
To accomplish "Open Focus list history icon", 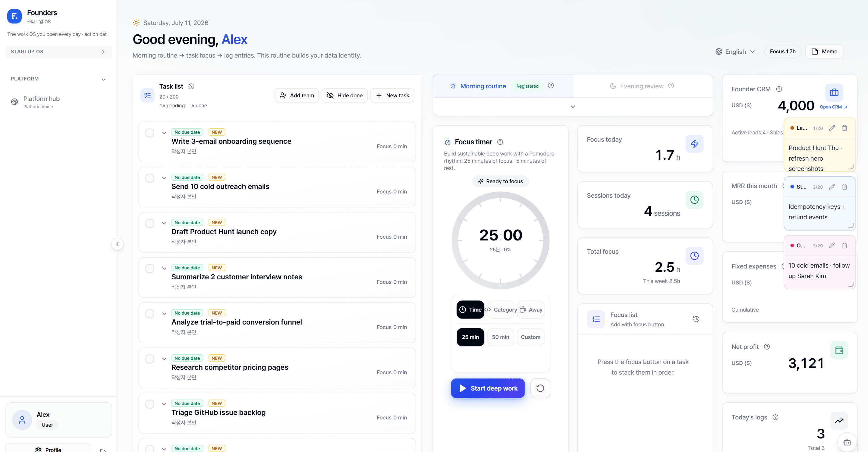I will (696, 319).
